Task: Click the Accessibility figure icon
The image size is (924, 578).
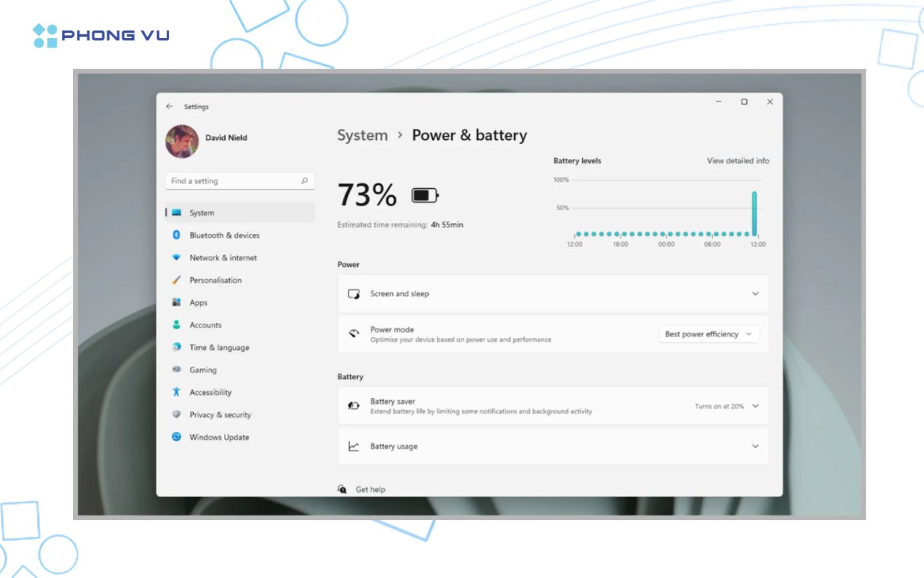Action: click(x=176, y=392)
